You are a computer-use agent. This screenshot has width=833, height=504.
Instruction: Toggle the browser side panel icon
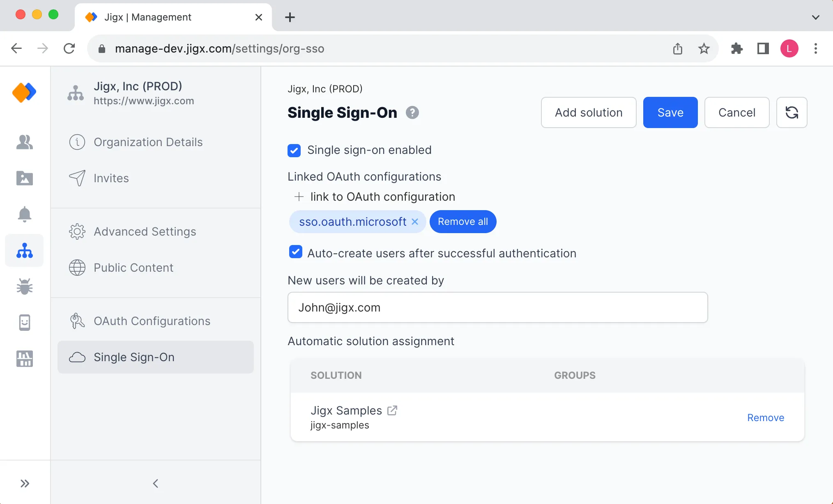point(763,48)
